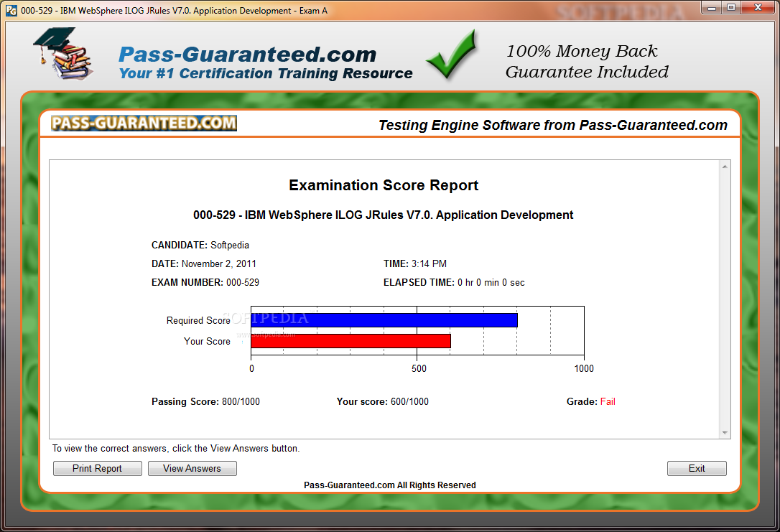Open the View Answers button
The width and height of the screenshot is (780, 532).
pyautogui.click(x=192, y=468)
